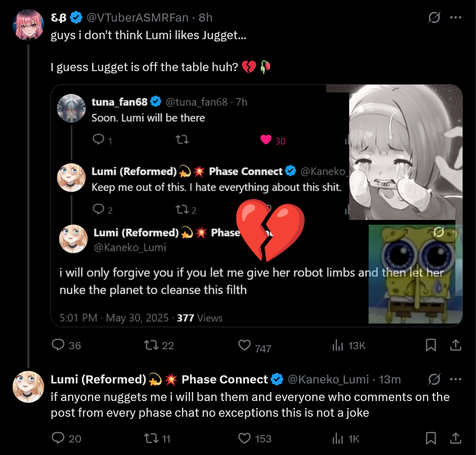
Task: Bookmark Lumi's bottom reply
Action: (x=431, y=438)
